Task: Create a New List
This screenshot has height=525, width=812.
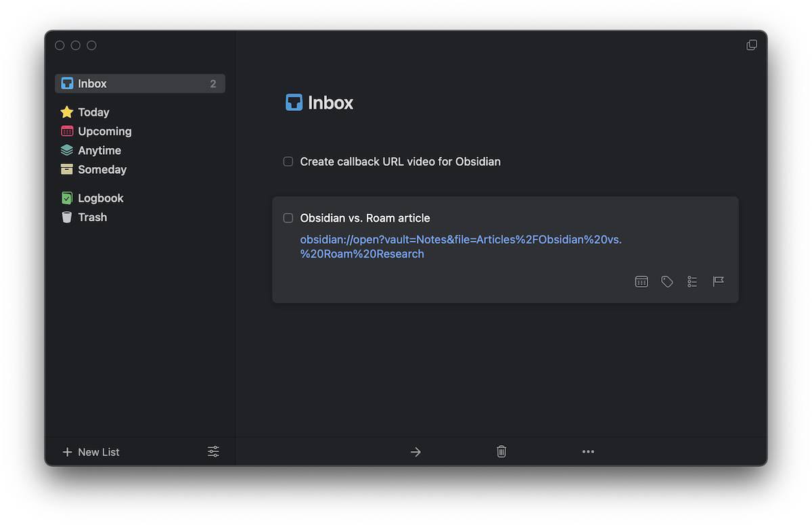Action: (91, 452)
